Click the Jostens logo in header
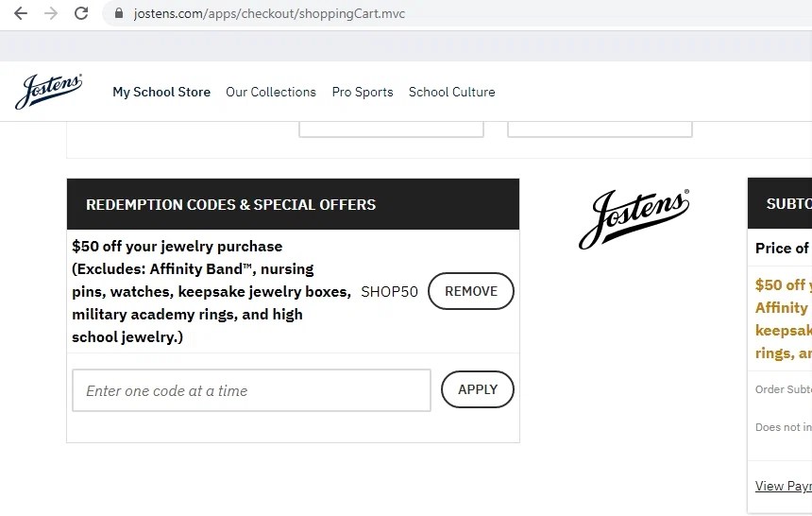The width and height of the screenshot is (812, 516). pos(48,91)
